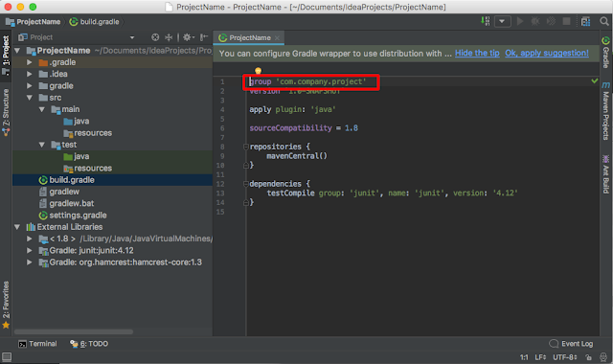
Task: Click the Debug bug icon in toolbar
Action: (534, 21)
